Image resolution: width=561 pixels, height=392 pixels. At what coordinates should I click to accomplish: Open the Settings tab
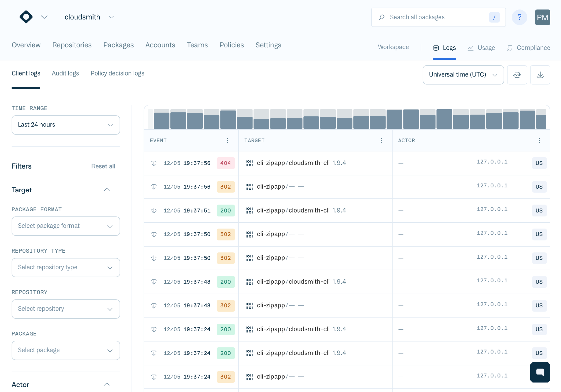(x=268, y=45)
